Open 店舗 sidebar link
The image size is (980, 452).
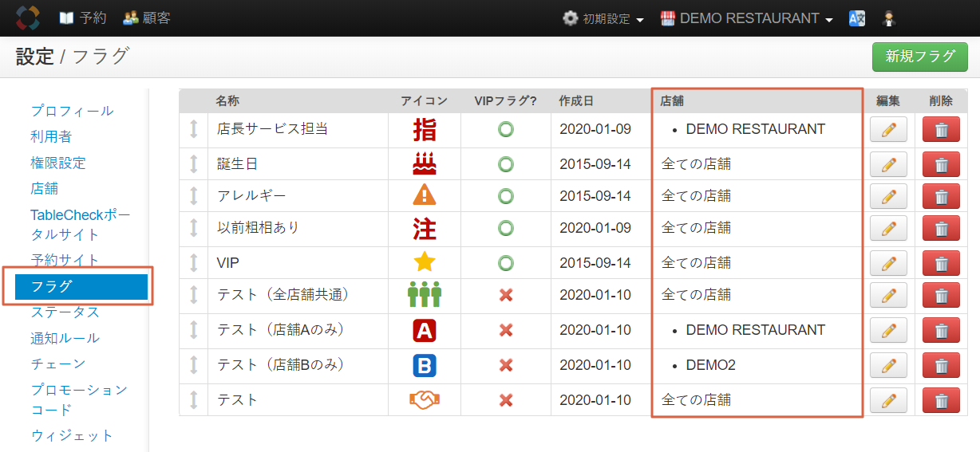click(44, 188)
